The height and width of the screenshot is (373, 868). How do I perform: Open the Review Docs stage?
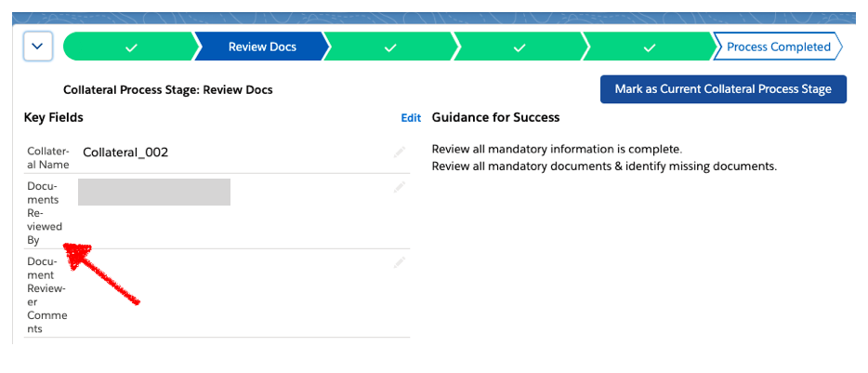coord(263,47)
